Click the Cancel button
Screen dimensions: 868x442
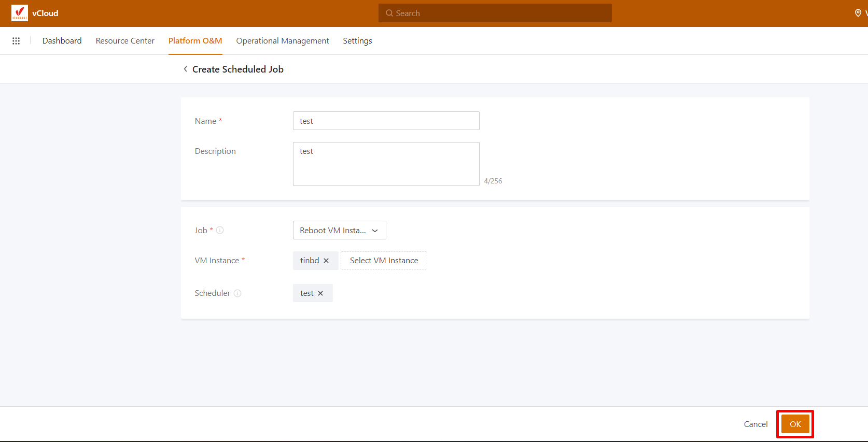tap(755, 424)
